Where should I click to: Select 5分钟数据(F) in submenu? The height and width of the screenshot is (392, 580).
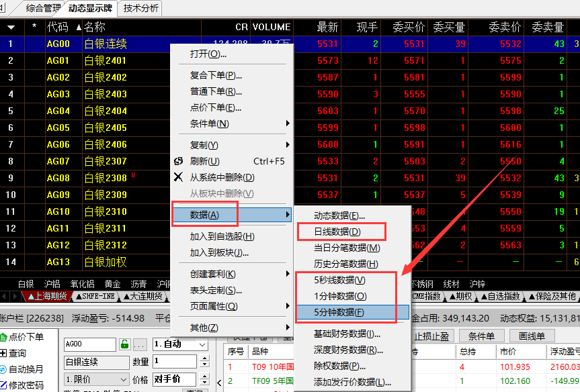pos(353,312)
